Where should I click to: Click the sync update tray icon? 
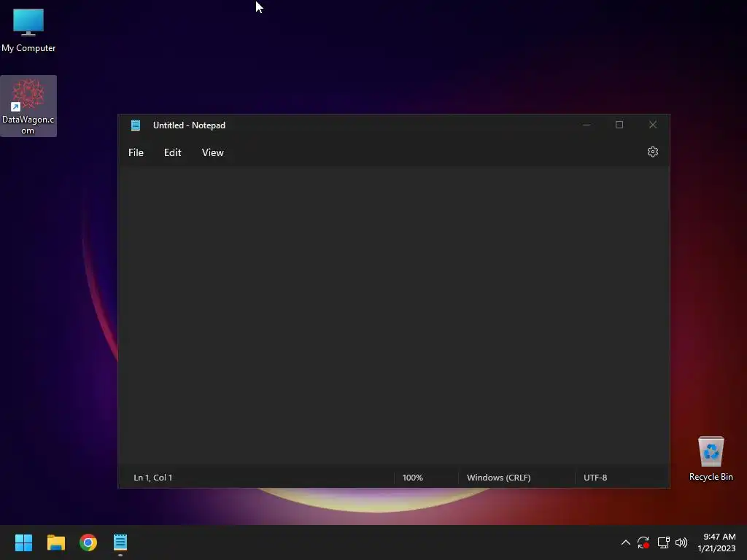click(643, 542)
